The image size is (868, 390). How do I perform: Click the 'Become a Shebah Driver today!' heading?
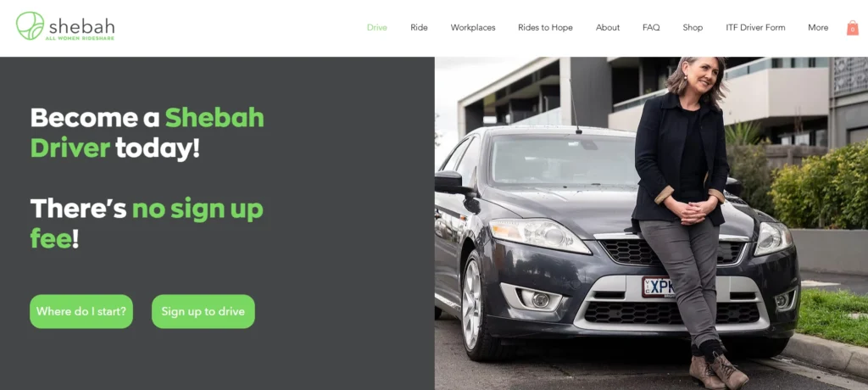(147, 133)
